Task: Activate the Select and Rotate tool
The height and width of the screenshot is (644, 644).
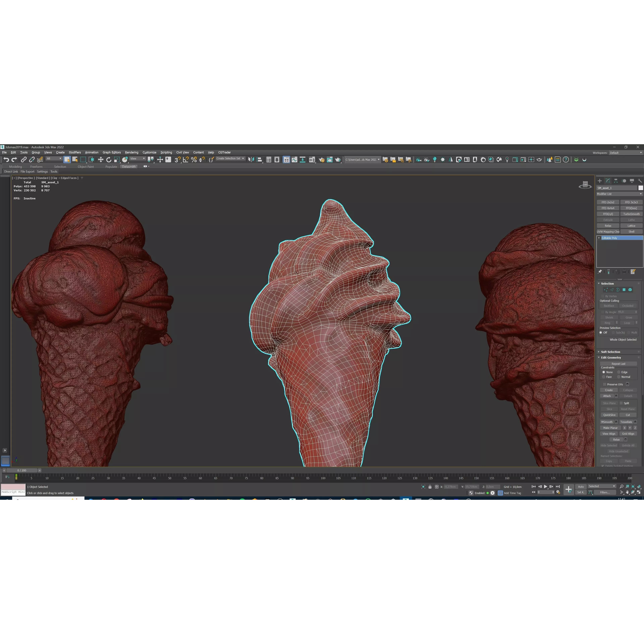Action: click(109, 160)
